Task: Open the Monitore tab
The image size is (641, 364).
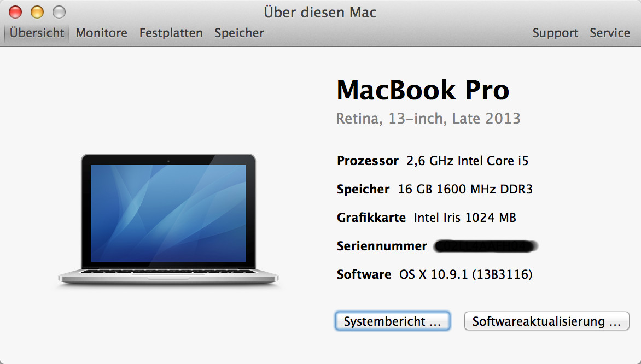Action: (x=101, y=33)
